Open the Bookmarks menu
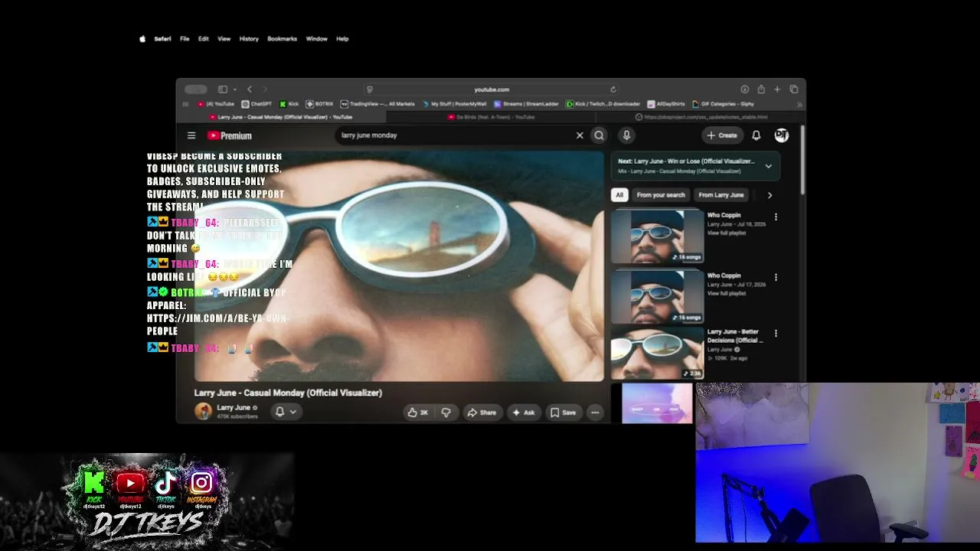Viewport: 980px width, 551px height. (282, 39)
